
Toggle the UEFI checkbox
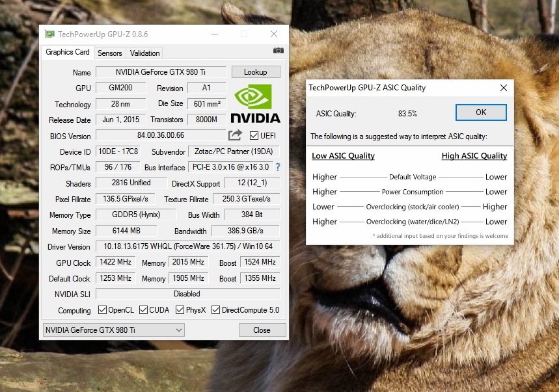tap(254, 136)
